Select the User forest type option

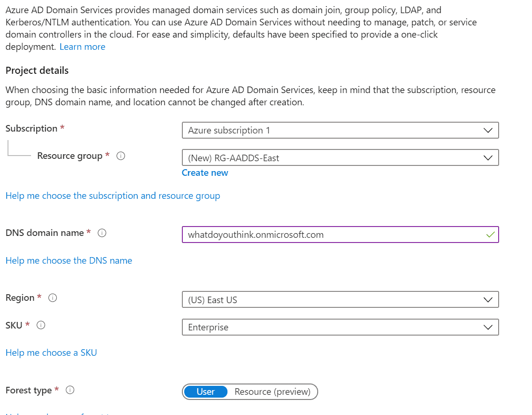[205, 392]
